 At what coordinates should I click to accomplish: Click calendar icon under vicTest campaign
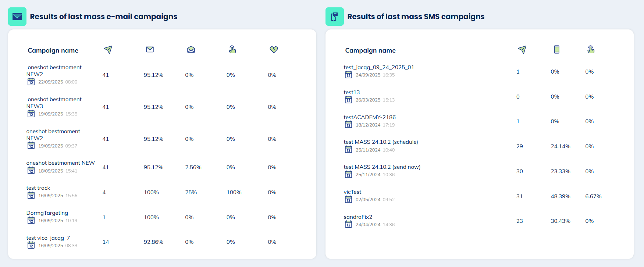348,200
